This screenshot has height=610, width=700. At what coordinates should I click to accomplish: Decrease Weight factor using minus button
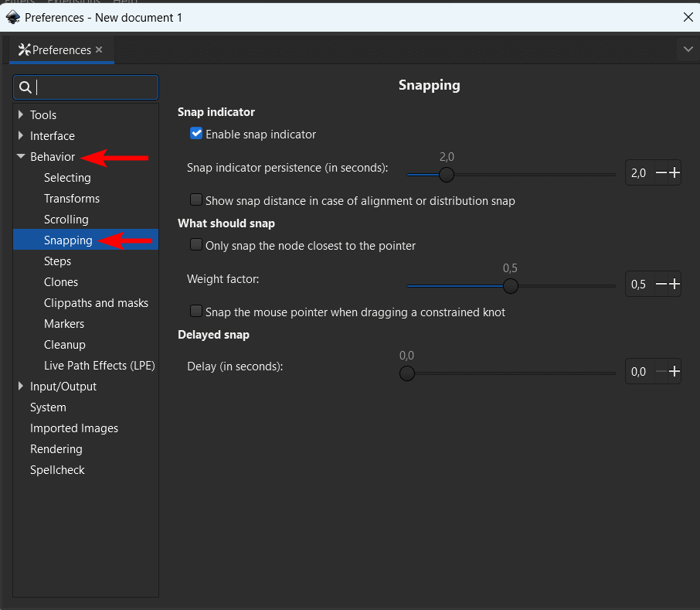coord(661,285)
